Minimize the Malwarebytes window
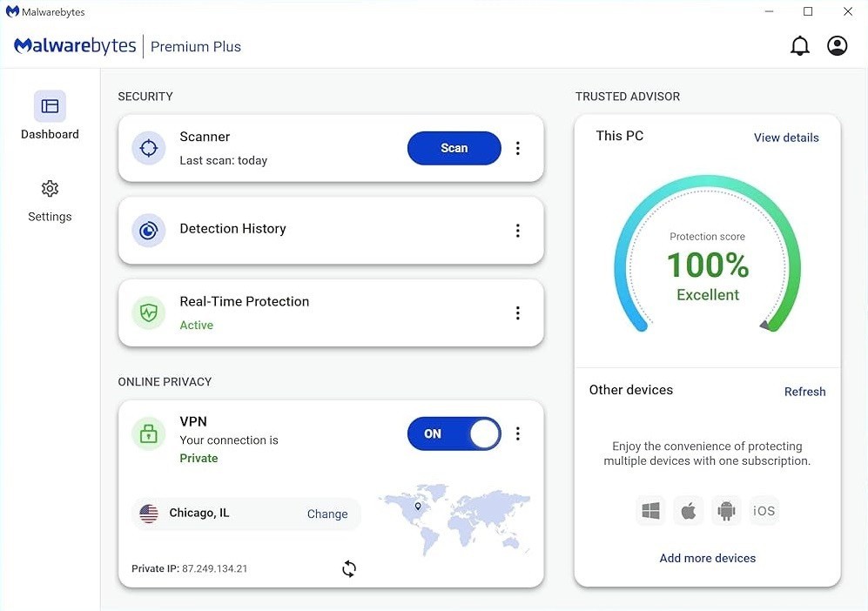868x611 pixels. pos(769,11)
